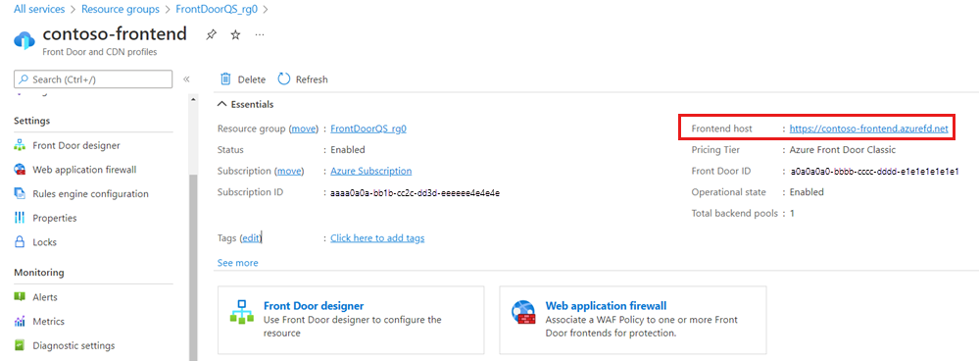Open the Front Door designer card
Image resolution: width=980 pixels, height=361 pixels.
click(x=351, y=321)
